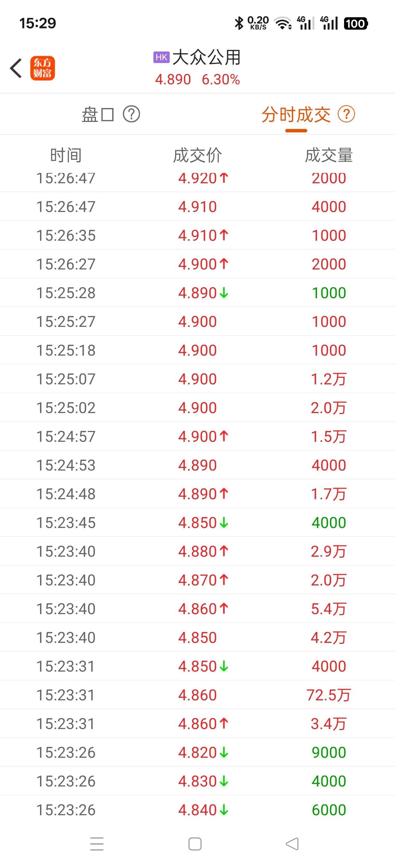The image size is (395, 868).
Task: Tap the 15:24:48 trade at 4.890
Action: point(197,494)
